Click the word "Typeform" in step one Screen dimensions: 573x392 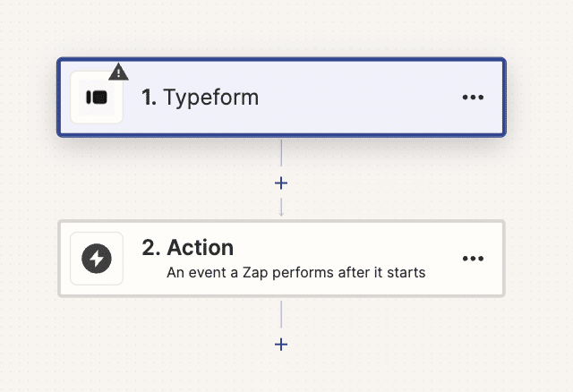coord(211,98)
